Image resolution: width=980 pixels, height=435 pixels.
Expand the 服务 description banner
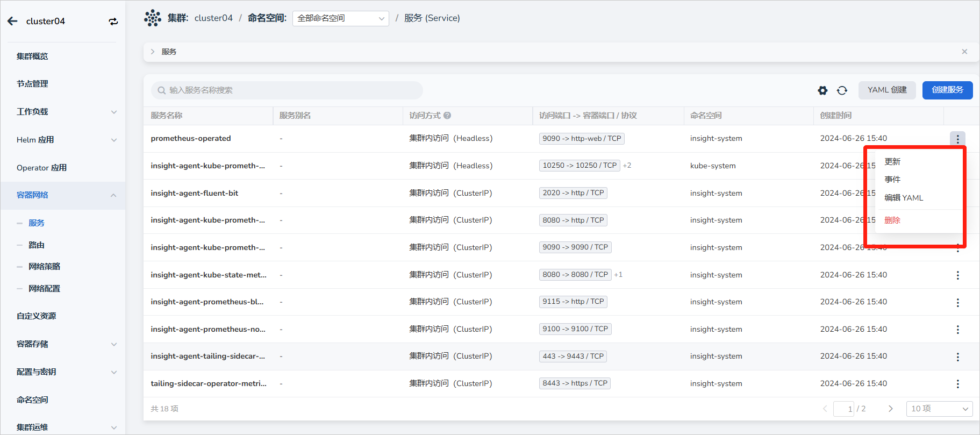[x=153, y=52]
